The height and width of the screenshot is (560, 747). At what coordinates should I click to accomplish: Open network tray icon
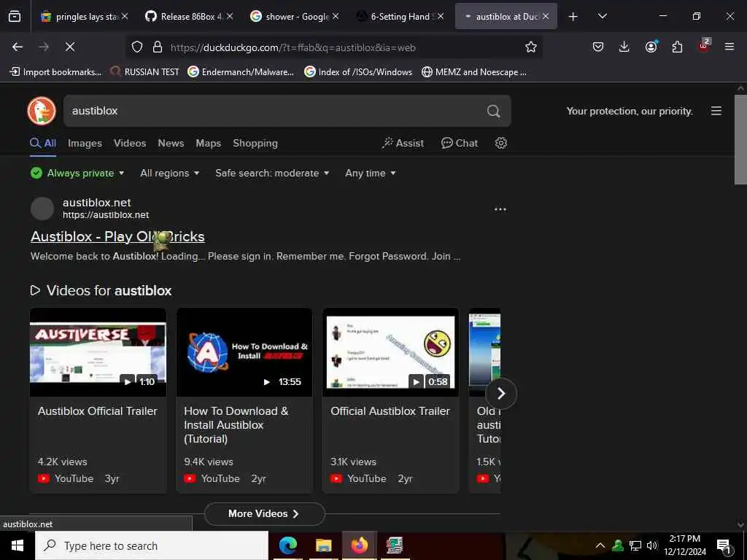click(635, 545)
